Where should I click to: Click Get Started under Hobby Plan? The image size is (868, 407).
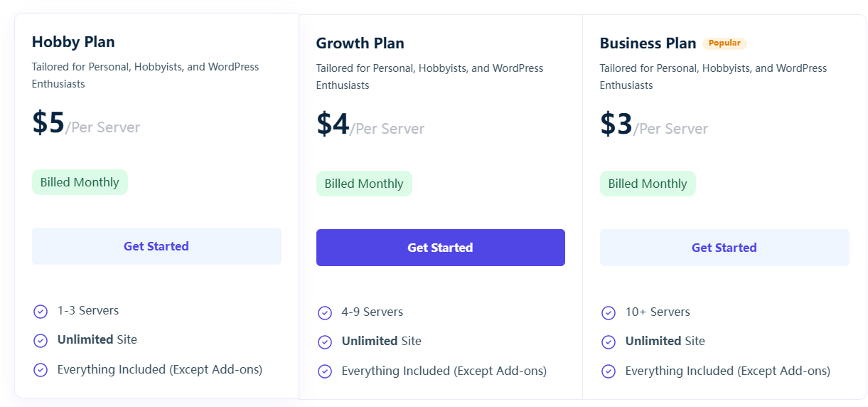point(156,246)
